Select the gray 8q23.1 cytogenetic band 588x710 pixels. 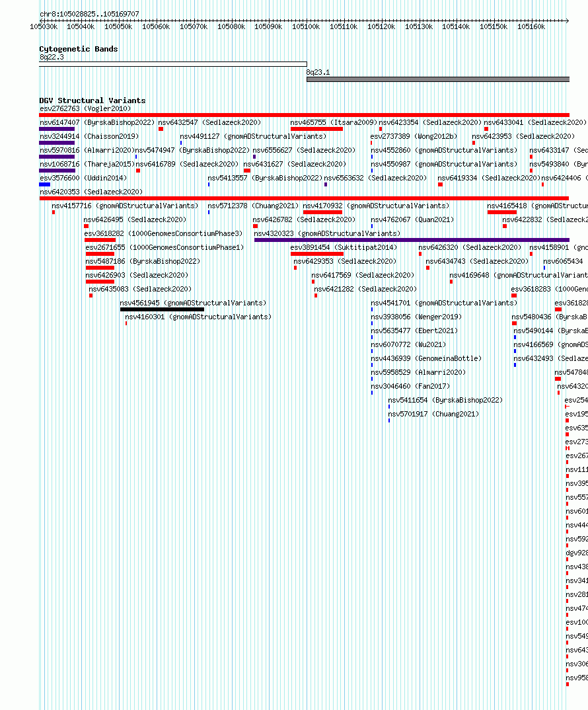438,79
